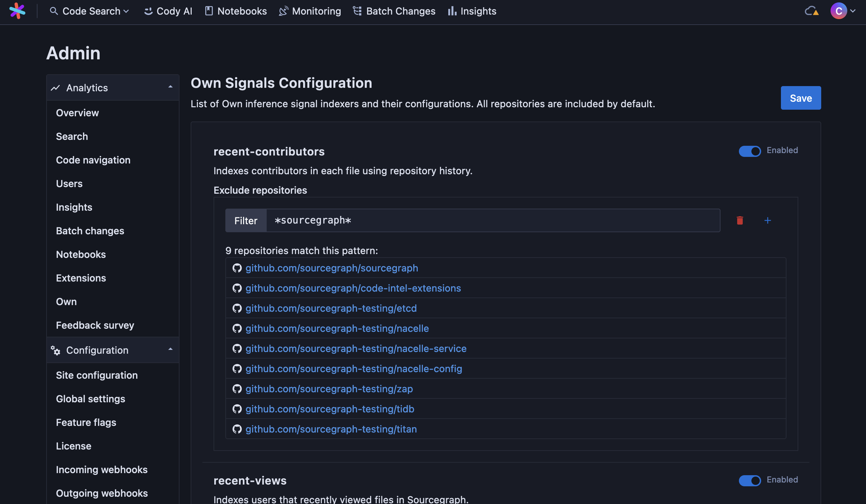866x504 pixels.
Task: Open Insights in top navigation
Action: [472, 11]
